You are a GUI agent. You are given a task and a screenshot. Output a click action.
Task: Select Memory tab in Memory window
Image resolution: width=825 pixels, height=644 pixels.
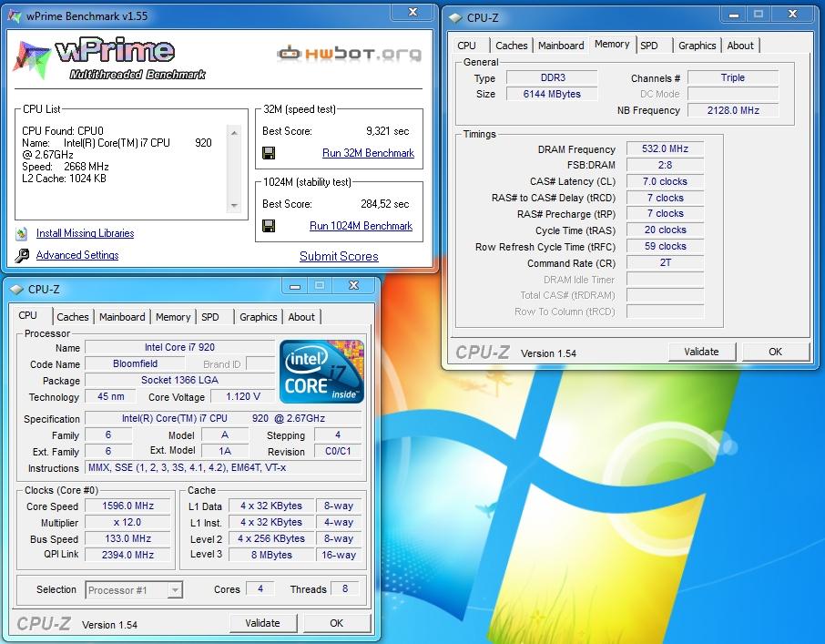612,45
